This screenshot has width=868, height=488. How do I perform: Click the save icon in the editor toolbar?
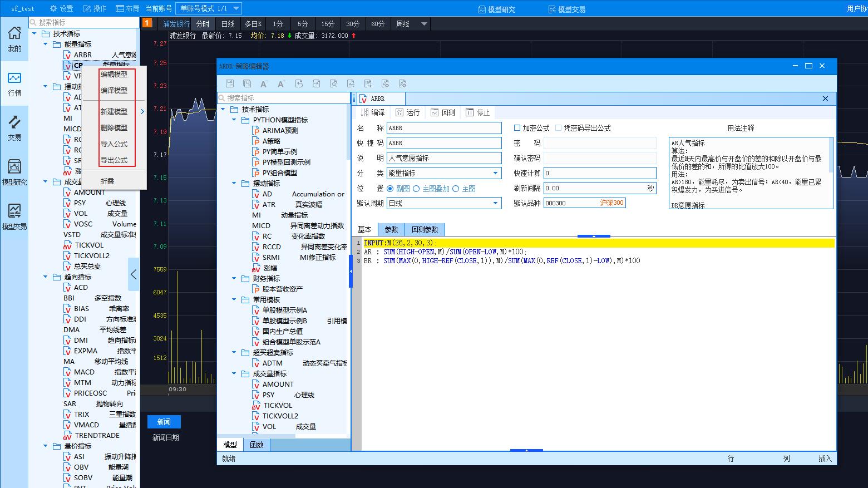pyautogui.click(x=230, y=83)
